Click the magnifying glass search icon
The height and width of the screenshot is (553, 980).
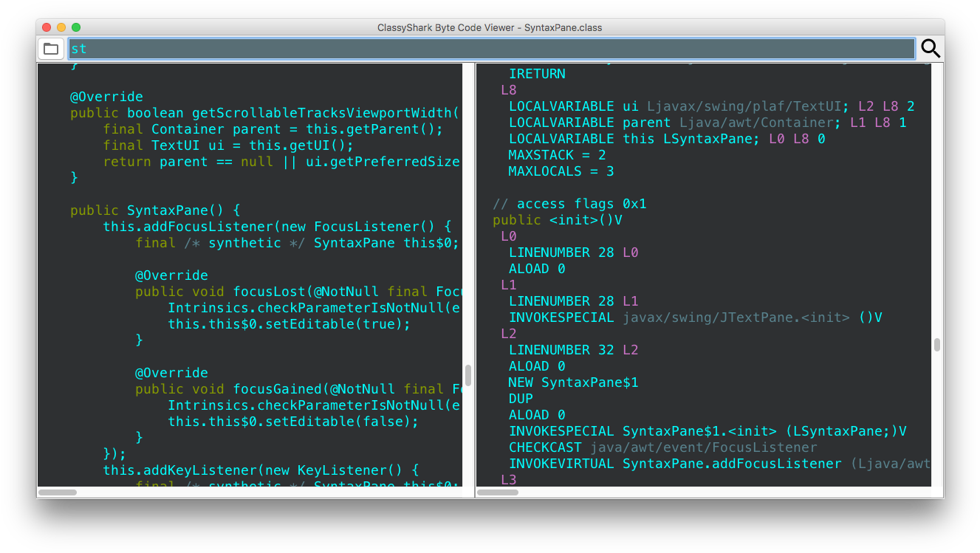[x=931, y=49]
